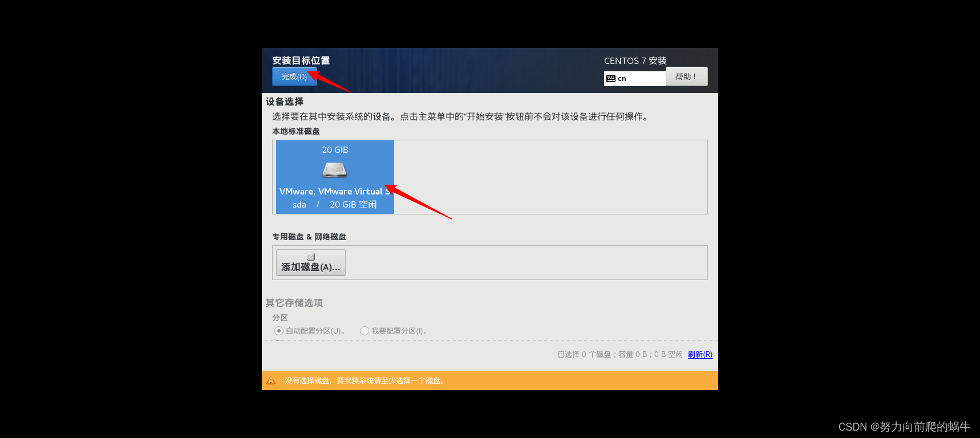The height and width of the screenshot is (438, 980).
Task: Click the 其它存储选项 heading
Action: (x=294, y=303)
